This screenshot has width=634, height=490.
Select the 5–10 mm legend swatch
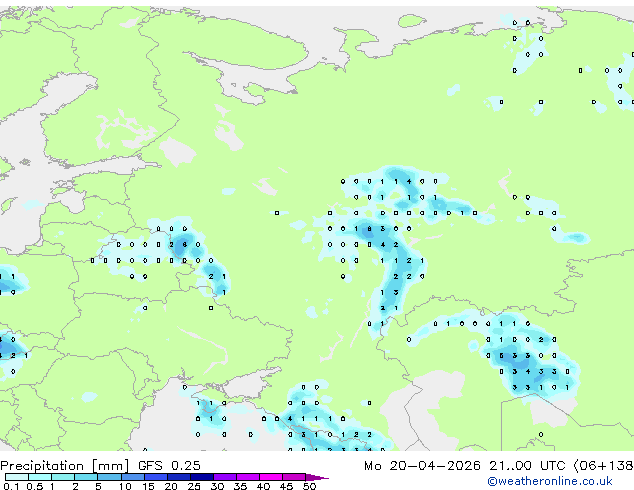[x=109, y=477]
